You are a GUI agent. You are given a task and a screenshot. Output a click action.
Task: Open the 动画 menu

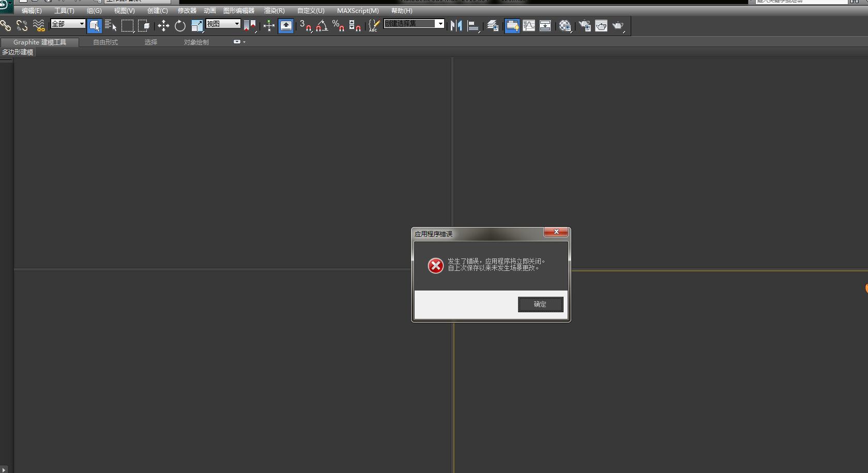pyautogui.click(x=210, y=10)
